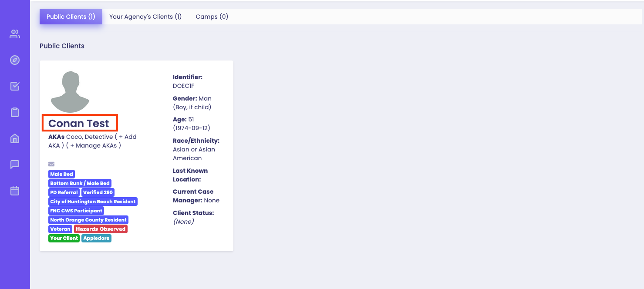
Task: Click the Verified 290 tag
Action: [98, 192]
